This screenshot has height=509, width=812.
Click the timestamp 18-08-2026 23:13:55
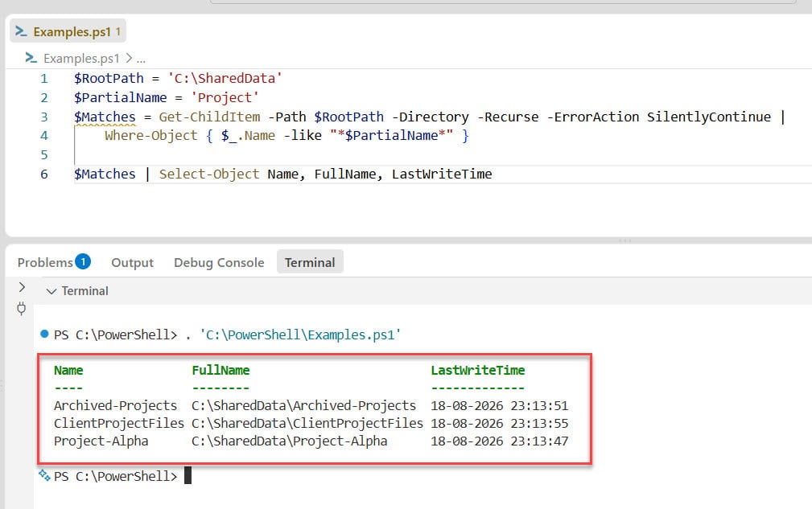[500, 423]
